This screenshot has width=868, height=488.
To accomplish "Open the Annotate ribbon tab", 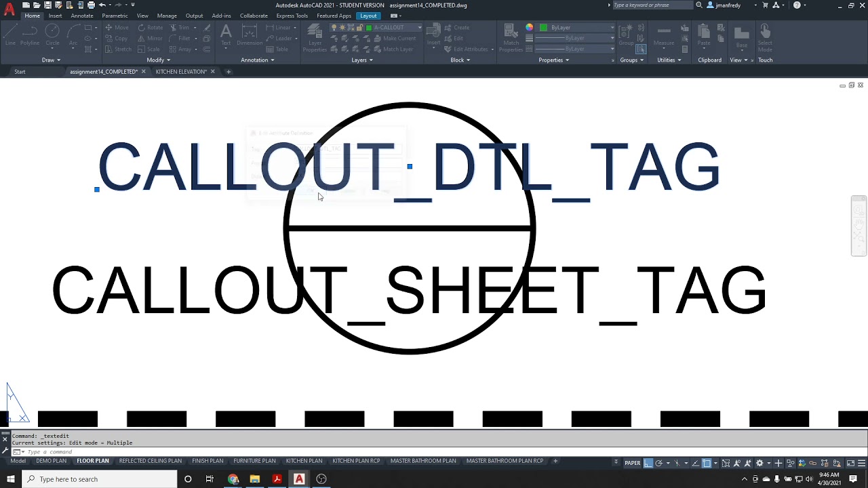I will pyautogui.click(x=82, y=16).
